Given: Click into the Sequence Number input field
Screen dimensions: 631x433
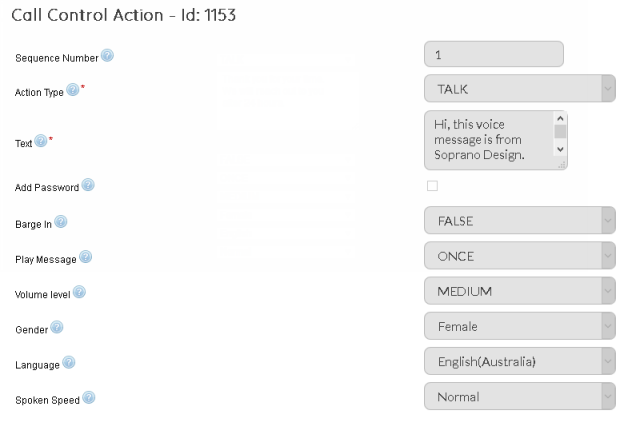Looking at the screenshot, I should coord(493,54).
